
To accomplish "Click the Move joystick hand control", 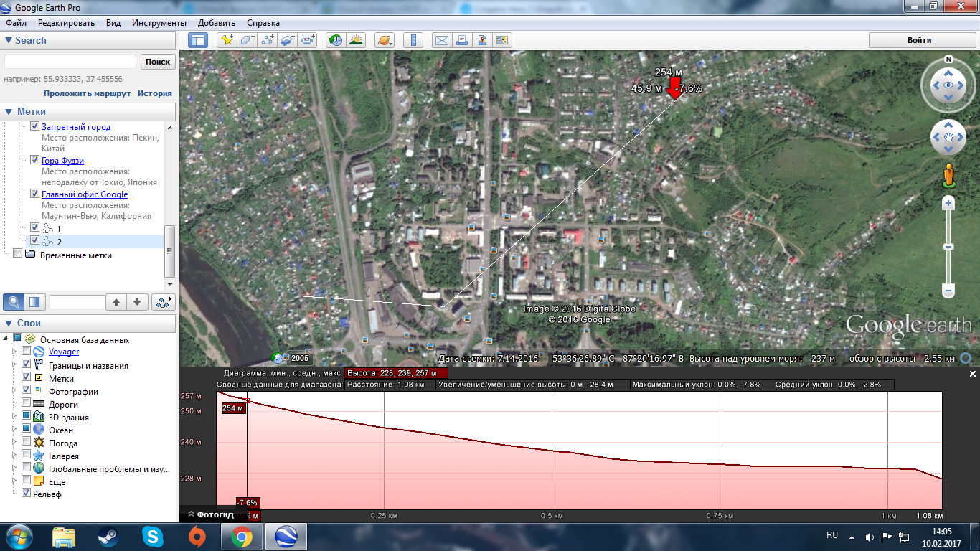I will (948, 137).
